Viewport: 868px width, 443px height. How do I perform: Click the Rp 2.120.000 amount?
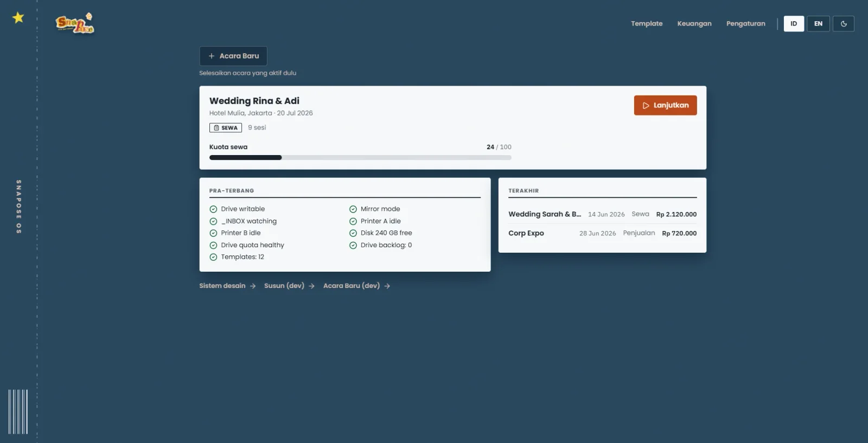[676, 215]
